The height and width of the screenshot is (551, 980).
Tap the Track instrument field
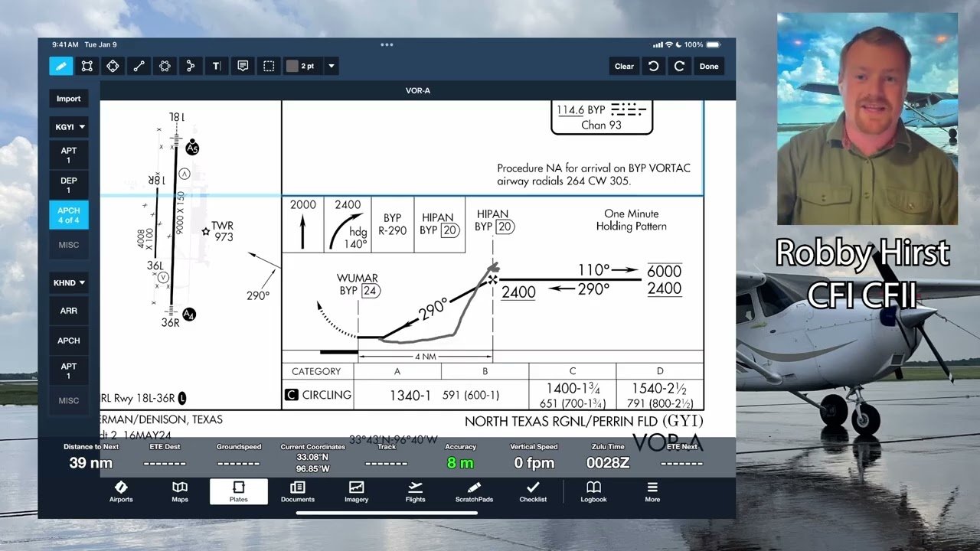coord(387,457)
